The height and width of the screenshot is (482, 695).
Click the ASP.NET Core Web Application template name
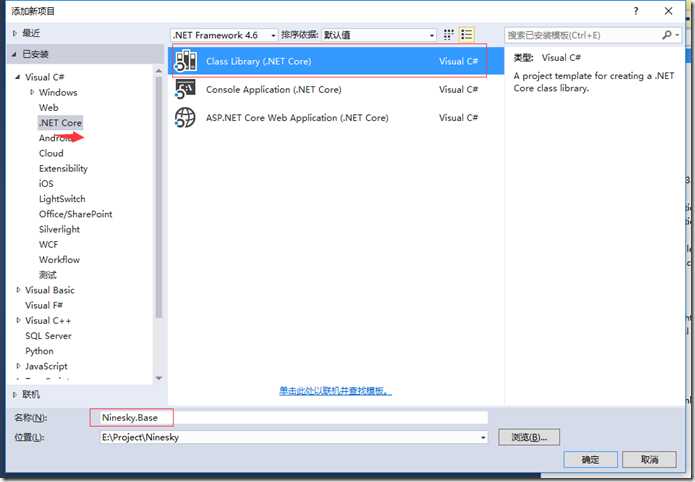click(x=297, y=118)
